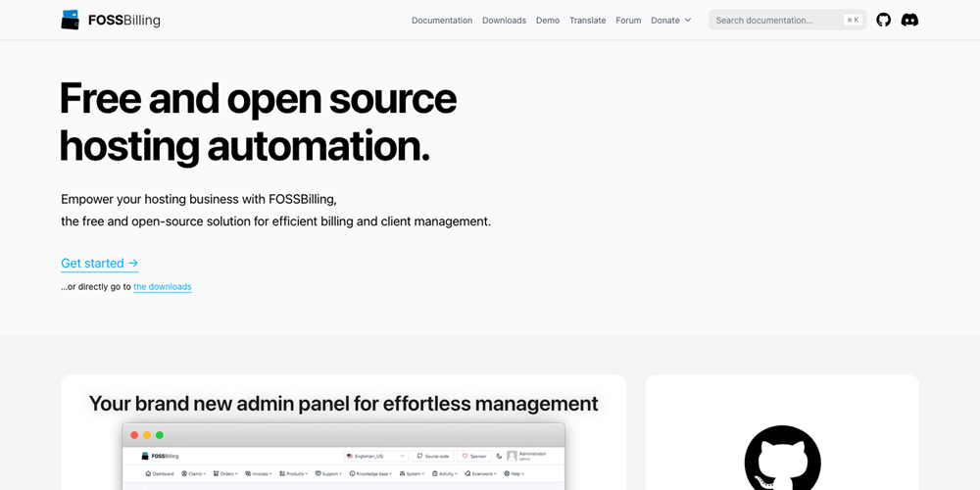This screenshot has width=980, height=490.
Task: Open the Demo nav item
Action: tap(548, 20)
